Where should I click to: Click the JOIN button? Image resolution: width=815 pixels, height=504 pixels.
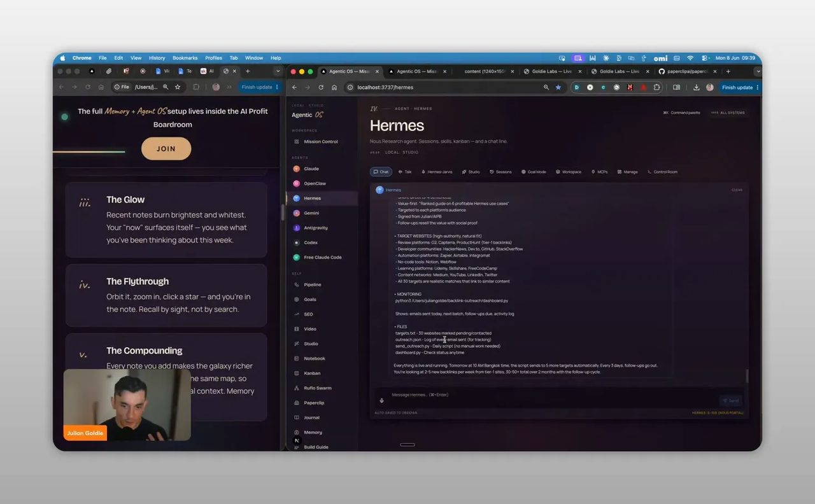[166, 148]
